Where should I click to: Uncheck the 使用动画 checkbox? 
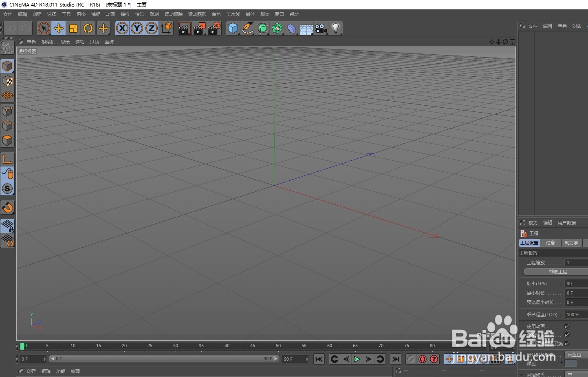[567, 326]
